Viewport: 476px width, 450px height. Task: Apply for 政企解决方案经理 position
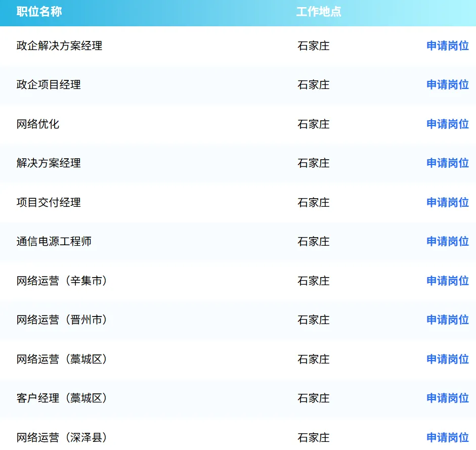coord(448,46)
